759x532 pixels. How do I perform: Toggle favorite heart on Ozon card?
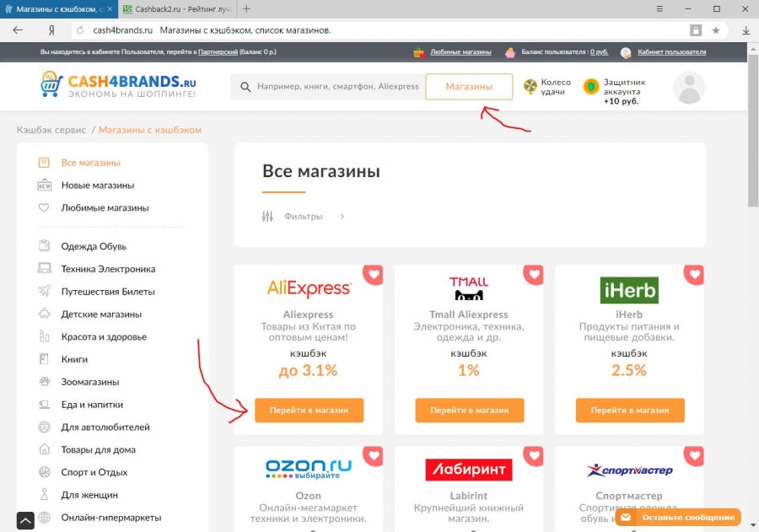[x=374, y=456]
